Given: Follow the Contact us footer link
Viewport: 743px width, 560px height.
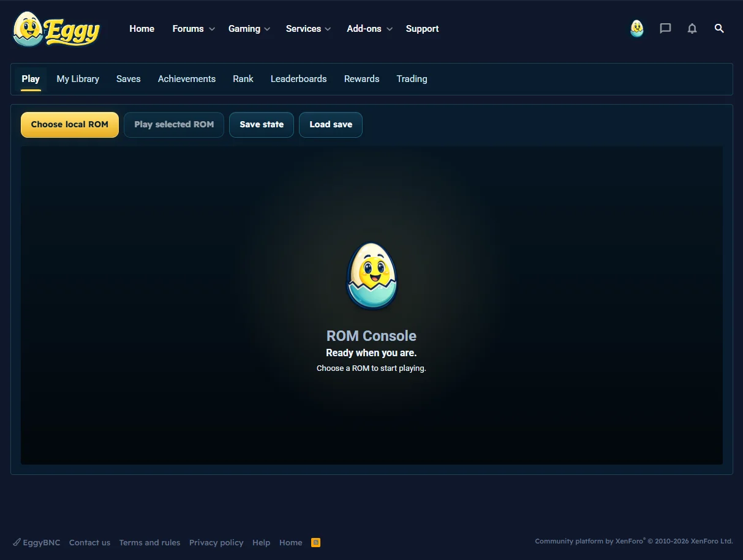Looking at the screenshot, I should (x=90, y=542).
